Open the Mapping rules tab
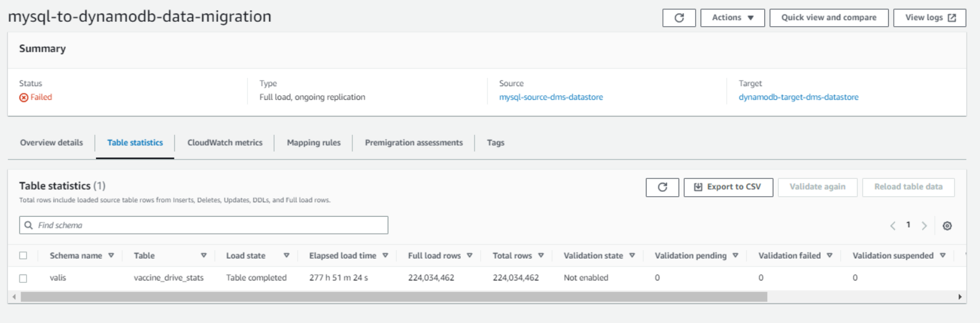980x323 pixels. (314, 143)
